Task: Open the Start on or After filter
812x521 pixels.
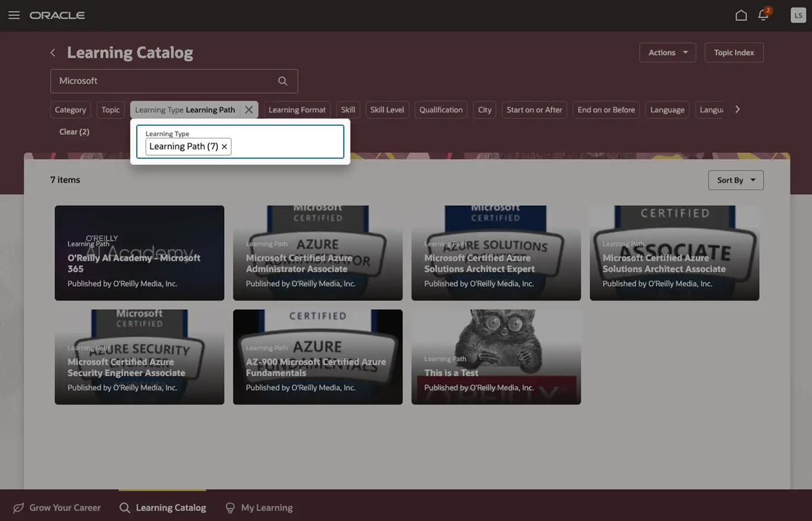Action: tap(535, 110)
